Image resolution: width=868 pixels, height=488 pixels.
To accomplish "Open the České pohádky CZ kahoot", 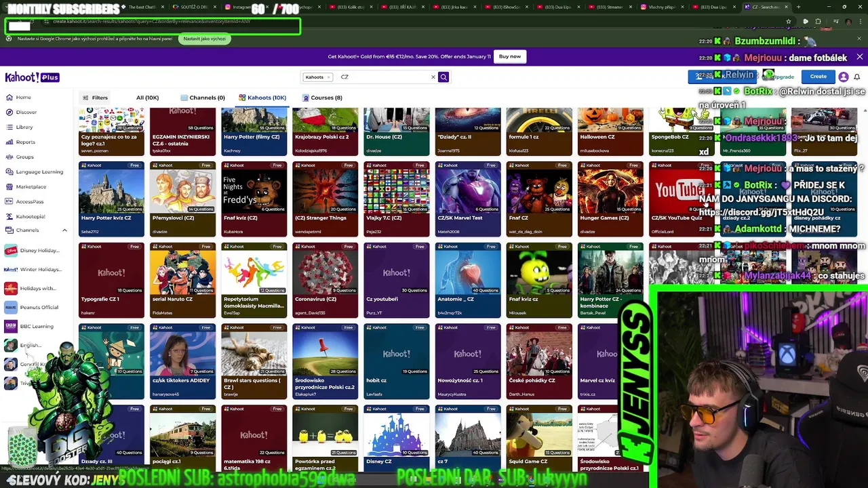I will click(x=539, y=362).
